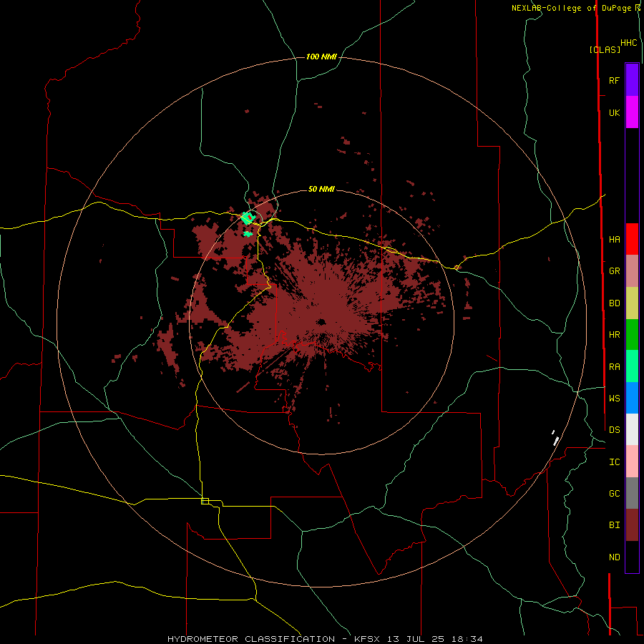Click the BI brown legend swatch

click(632, 525)
